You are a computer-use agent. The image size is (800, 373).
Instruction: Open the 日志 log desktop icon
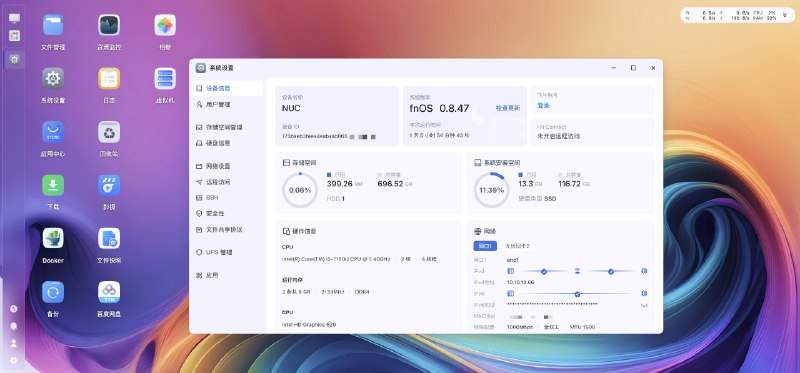click(x=109, y=79)
